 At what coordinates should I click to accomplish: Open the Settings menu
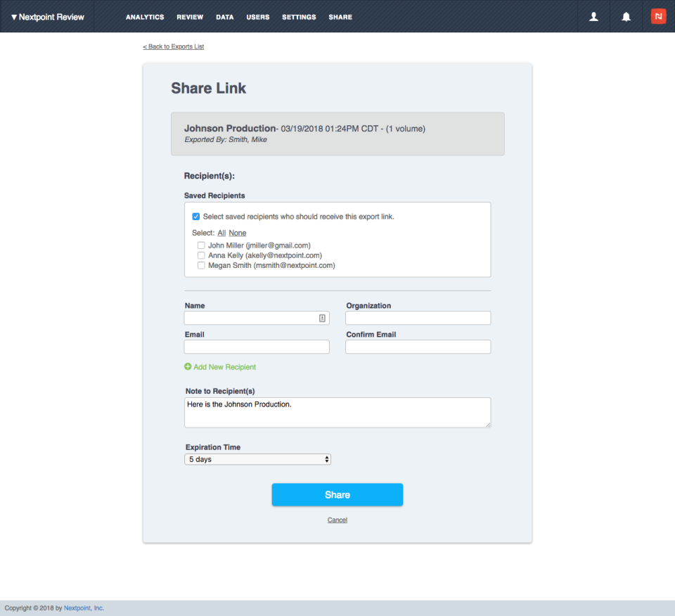tap(299, 17)
